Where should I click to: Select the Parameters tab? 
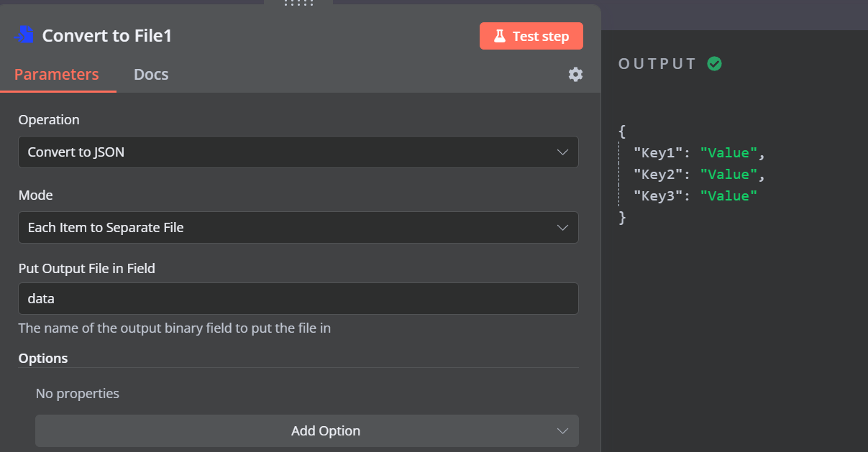click(x=58, y=74)
